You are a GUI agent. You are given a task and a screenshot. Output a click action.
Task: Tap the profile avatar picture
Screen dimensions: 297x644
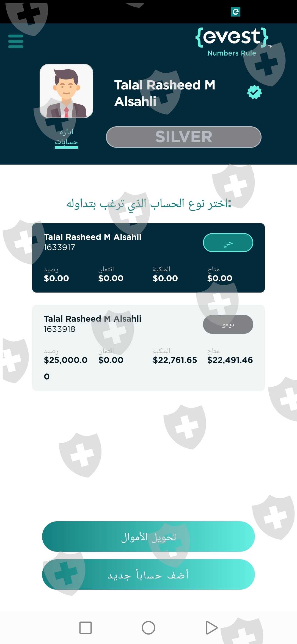point(66,91)
